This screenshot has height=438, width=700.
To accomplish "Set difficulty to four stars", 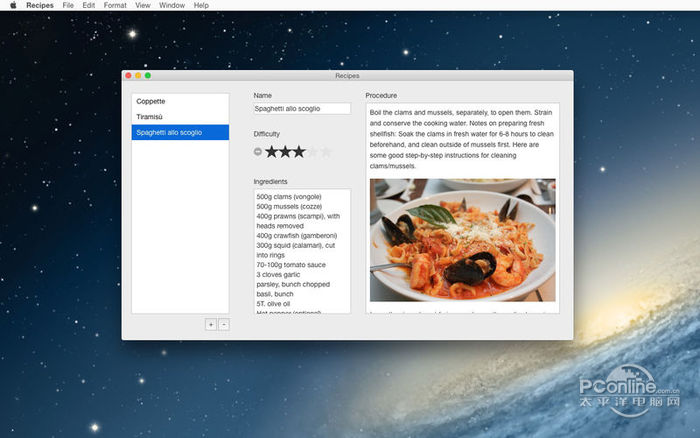I will tap(312, 152).
